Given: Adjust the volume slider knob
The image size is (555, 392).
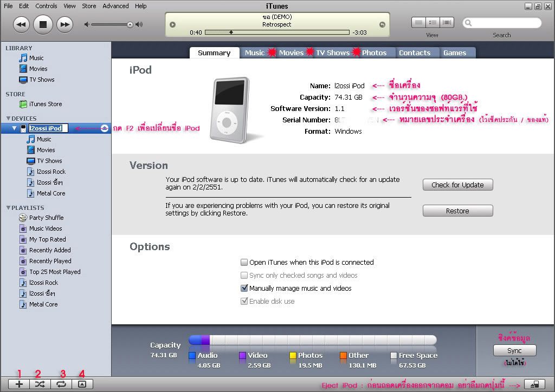Looking at the screenshot, I should coord(130,24).
